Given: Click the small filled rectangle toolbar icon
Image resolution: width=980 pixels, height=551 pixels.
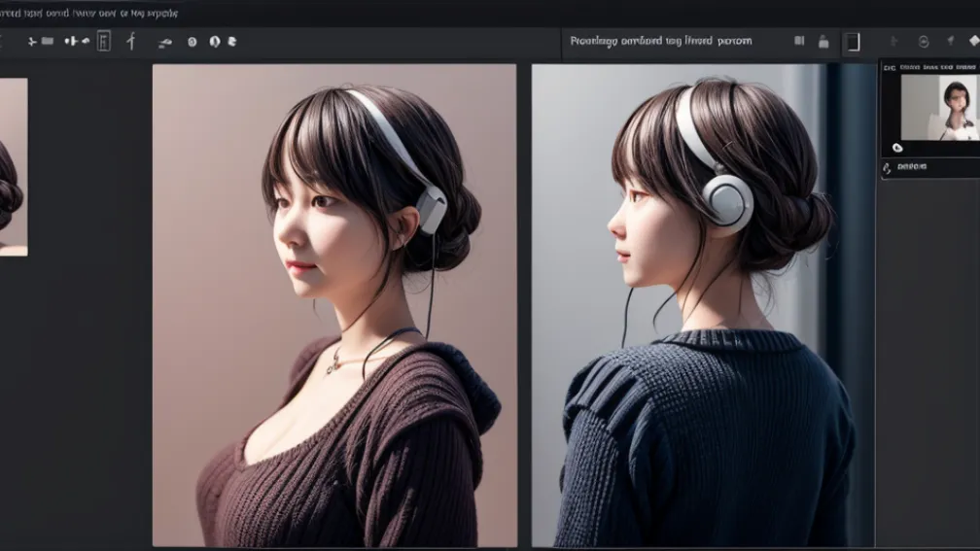Looking at the screenshot, I should click(x=48, y=41).
